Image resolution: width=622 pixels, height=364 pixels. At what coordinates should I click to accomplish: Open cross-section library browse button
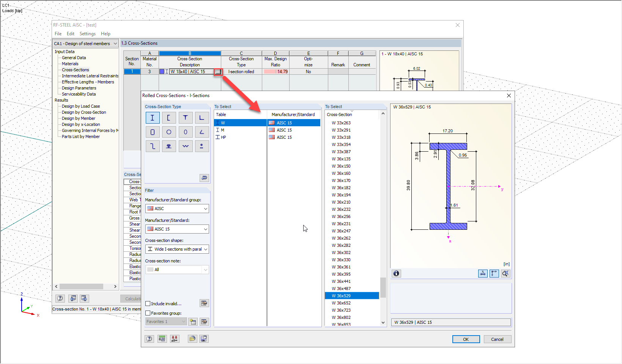[218, 72]
